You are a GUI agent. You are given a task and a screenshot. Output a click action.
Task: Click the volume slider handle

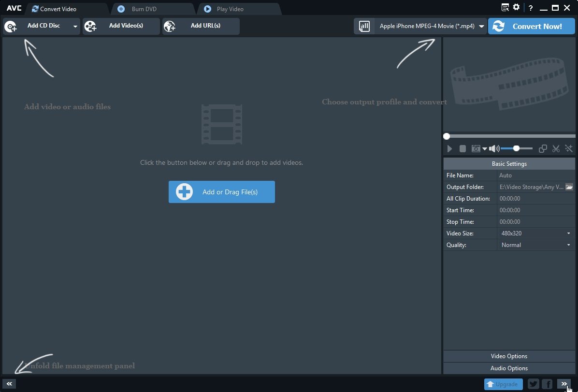click(x=516, y=148)
